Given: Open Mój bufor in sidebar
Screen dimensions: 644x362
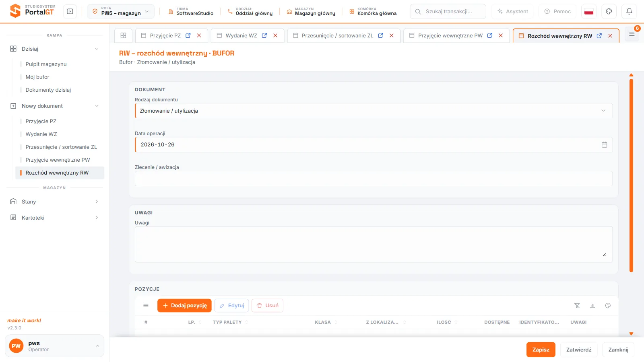Looking at the screenshot, I should pos(37,77).
